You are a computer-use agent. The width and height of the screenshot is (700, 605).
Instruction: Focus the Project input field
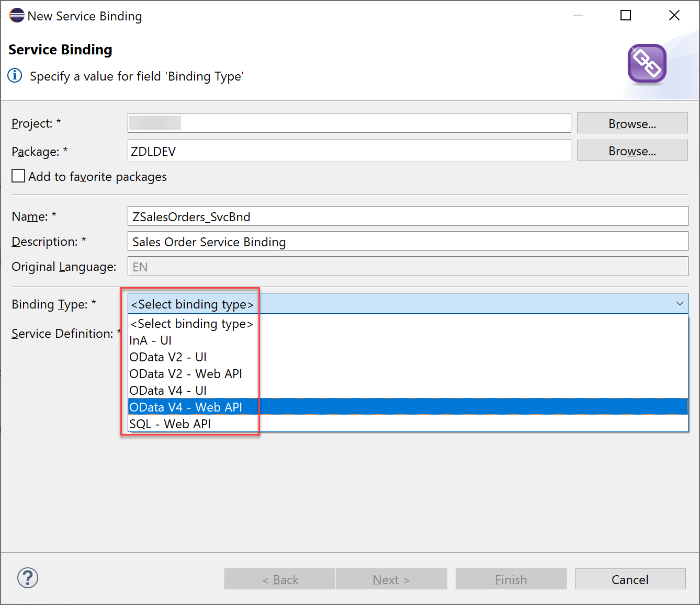349,123
